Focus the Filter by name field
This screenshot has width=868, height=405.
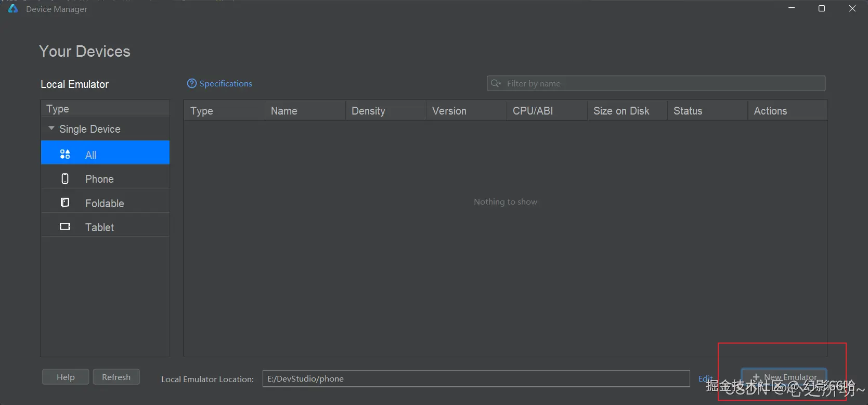(656, 83)
